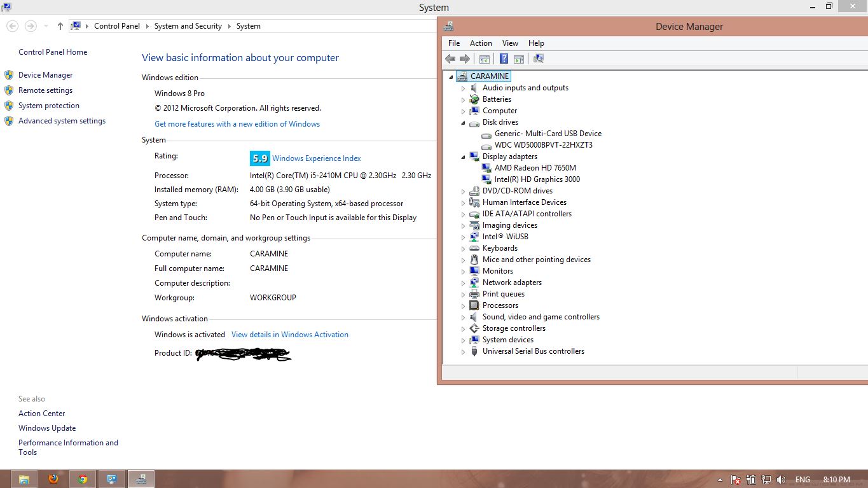The image size is (868, 488).
Task: Click the 8:10 PM taskbar clock
Action: [837, 480]
